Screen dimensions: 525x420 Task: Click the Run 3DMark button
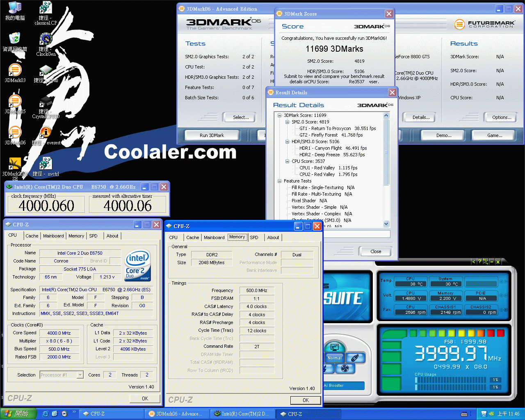[212, 135]
